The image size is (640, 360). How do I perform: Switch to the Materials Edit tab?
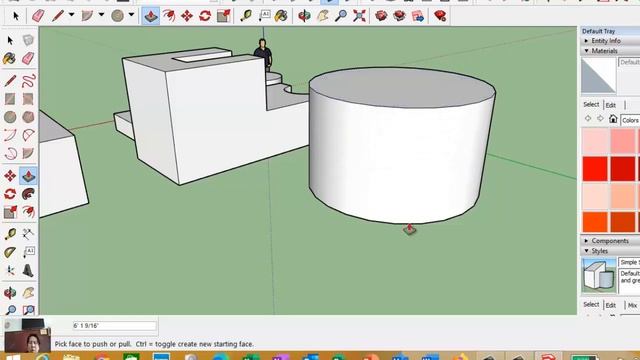[611, 105]
